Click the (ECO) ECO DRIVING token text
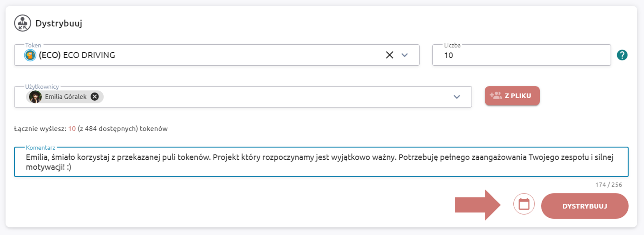This screenshot has height=235, width=644. click(77, 55)
